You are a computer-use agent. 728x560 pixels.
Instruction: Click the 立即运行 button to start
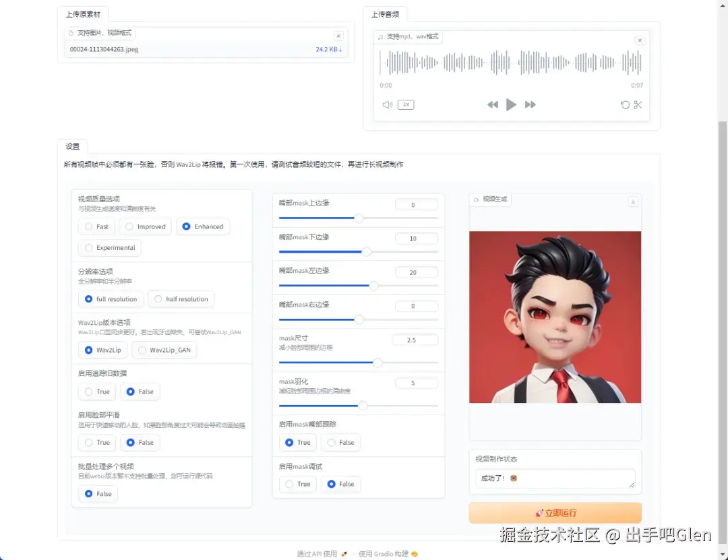click(x=555, y=513)
